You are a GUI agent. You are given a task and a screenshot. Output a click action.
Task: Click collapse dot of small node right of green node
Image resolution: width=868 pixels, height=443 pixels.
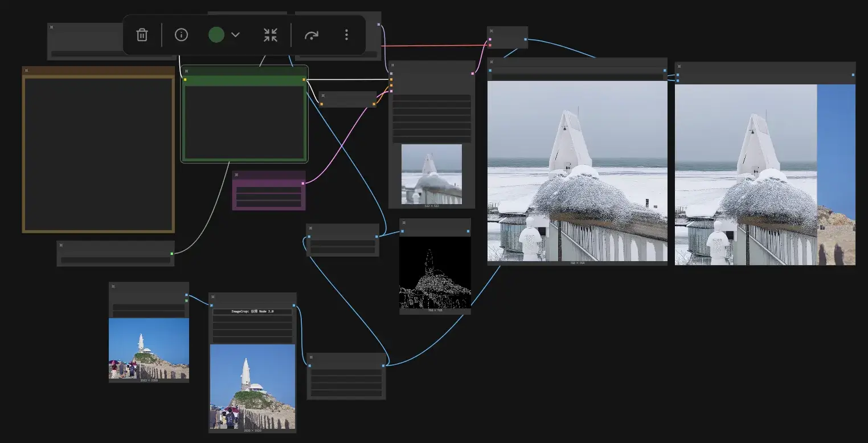(323, 96)
